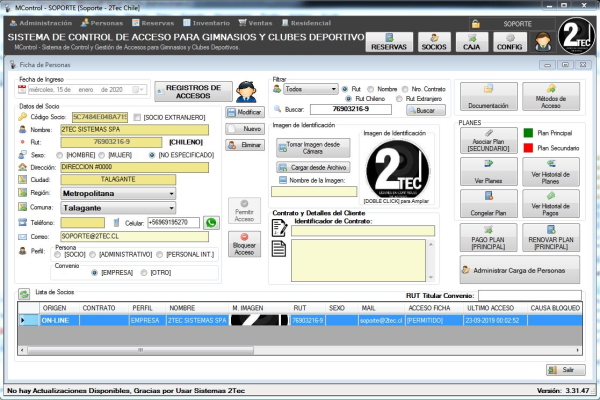Open the Inventario menu
The width and height of the screenshot is (600, 400).
tap(206, 23)
